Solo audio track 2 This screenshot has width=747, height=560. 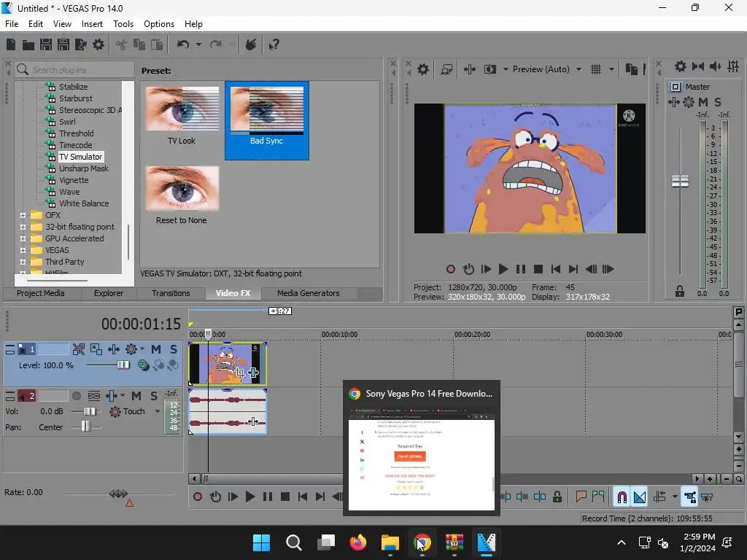point(154,396)
